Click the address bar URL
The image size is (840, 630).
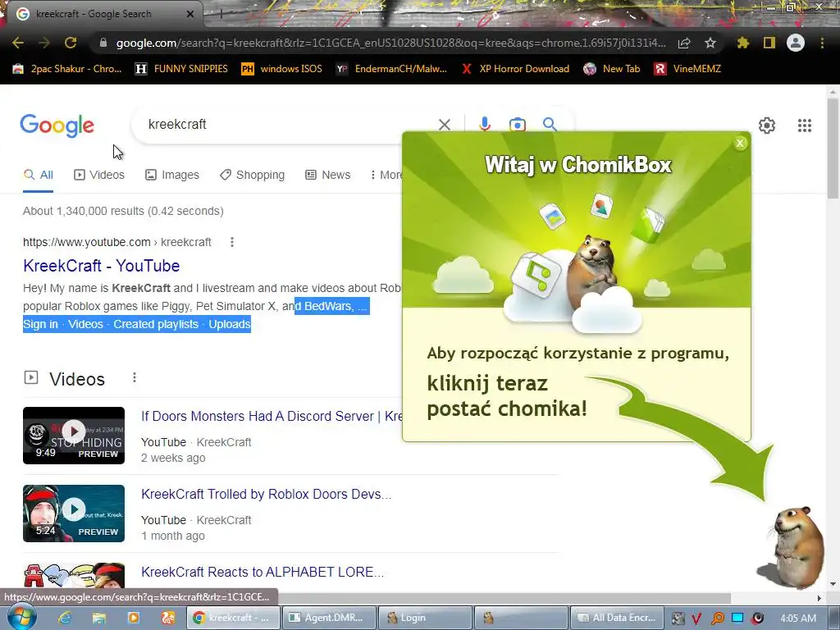click(x=391, y=43)
